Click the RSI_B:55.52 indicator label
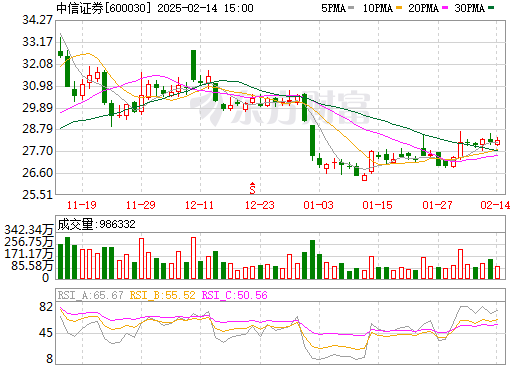Image resolution: width=520 pixels, height=365 pixels. pos(162,295)
